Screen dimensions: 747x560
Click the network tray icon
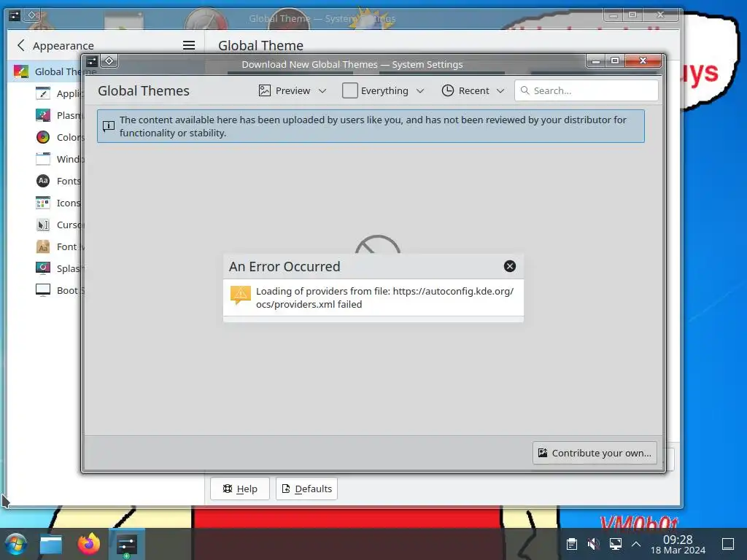pos(616,544)
